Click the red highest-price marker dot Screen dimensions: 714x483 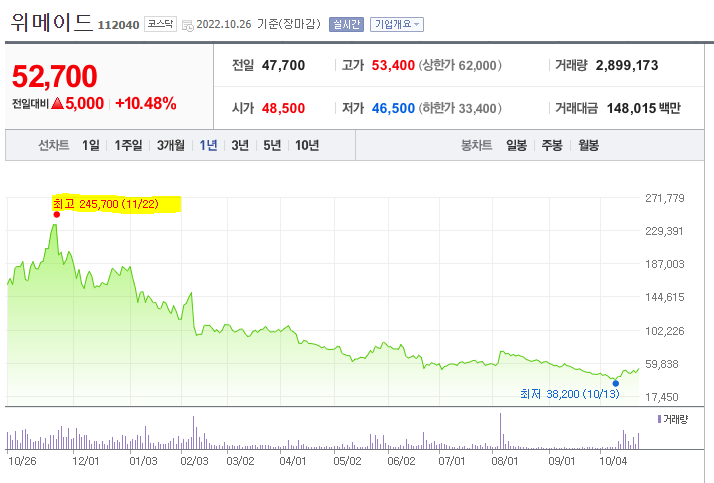[56, 214]
